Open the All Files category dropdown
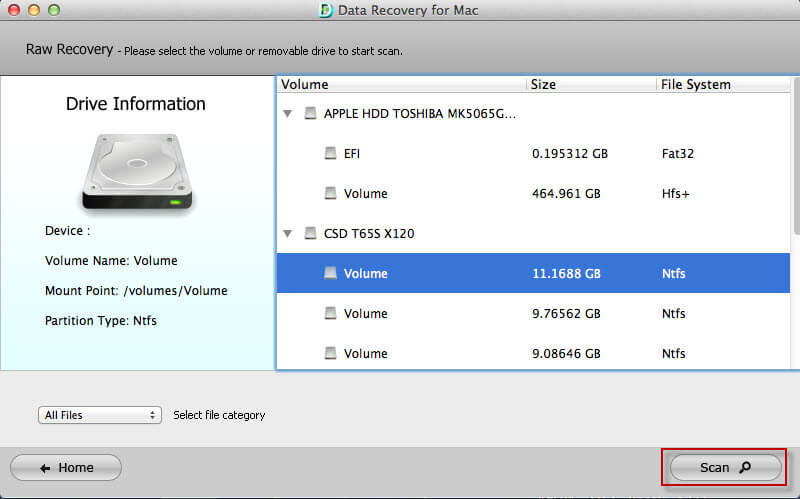800x499 pixels. (x=99, y=415)
